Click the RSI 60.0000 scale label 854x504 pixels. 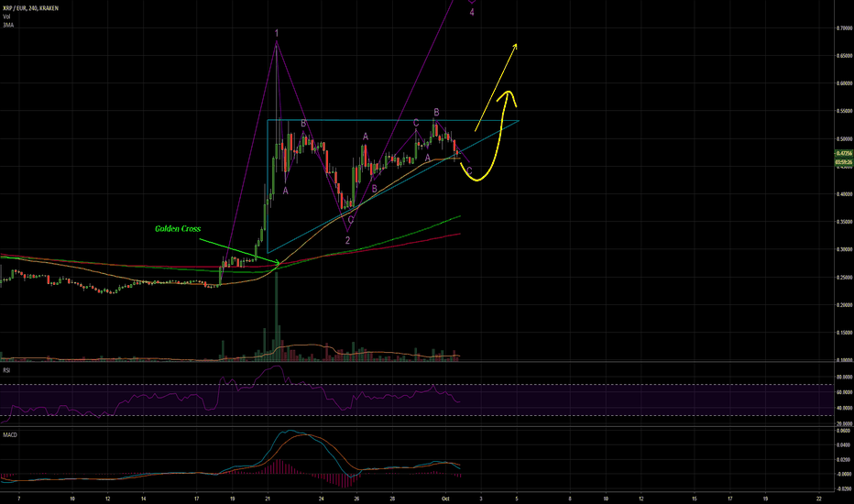click(x=845, y=392)
